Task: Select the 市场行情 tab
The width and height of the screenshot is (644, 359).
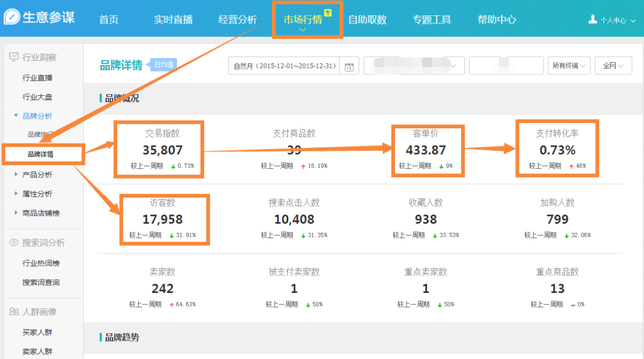Action: click(x=303, y=19)
